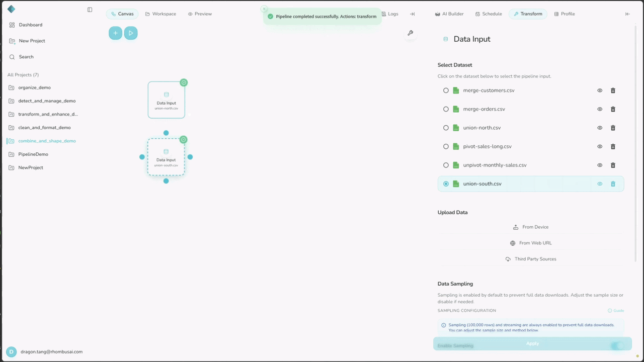Click the Apply button

(532, 344)
